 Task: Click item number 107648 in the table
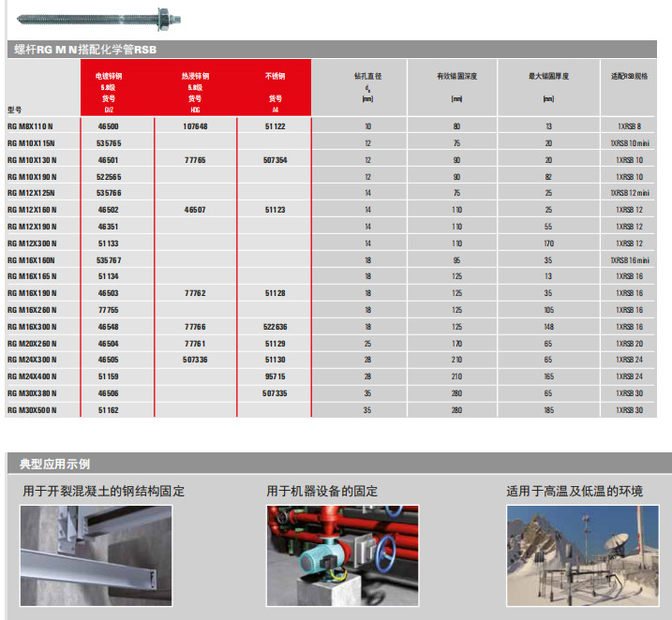195,126
